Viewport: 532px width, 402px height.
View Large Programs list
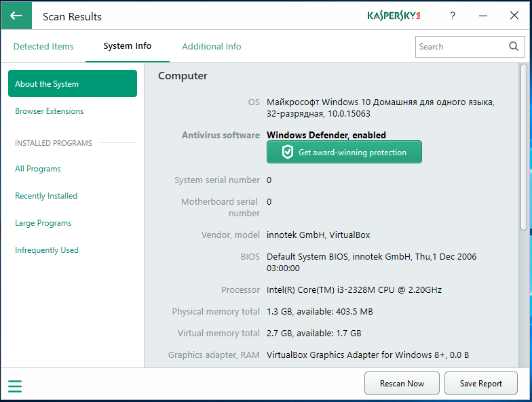pos(43,223)
